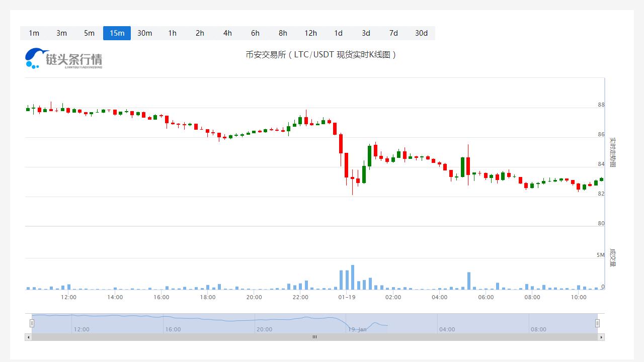Click the scrollbar right arrow button
644x362 pixels.
coord(601,337)
